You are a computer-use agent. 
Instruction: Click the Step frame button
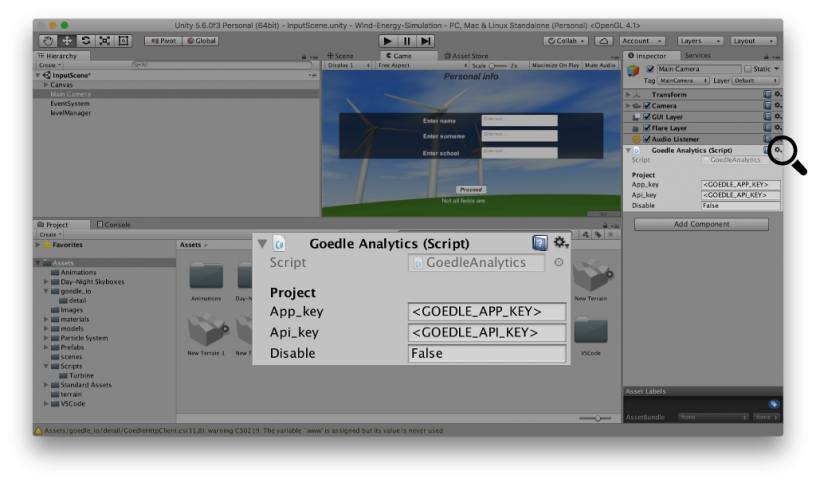pos(426,41)
